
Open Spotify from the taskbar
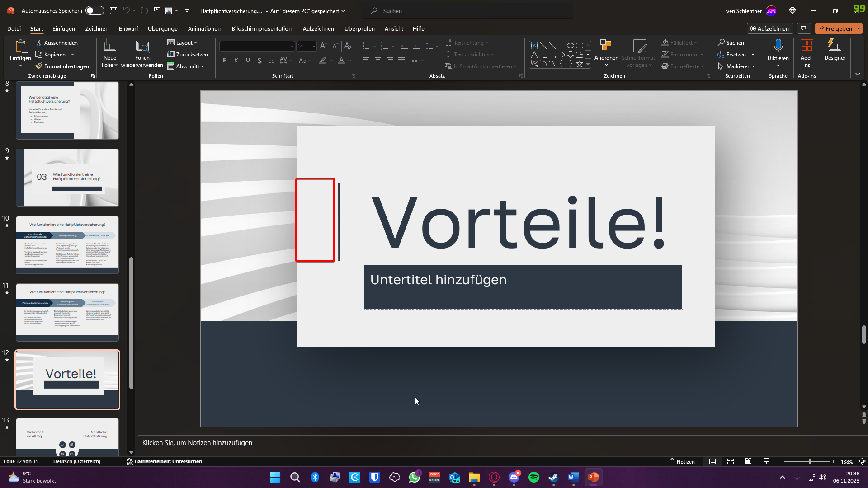[533, 477]
